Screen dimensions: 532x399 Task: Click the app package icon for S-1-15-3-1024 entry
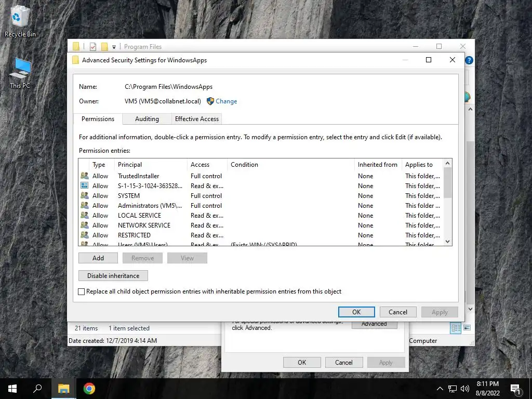85,185
